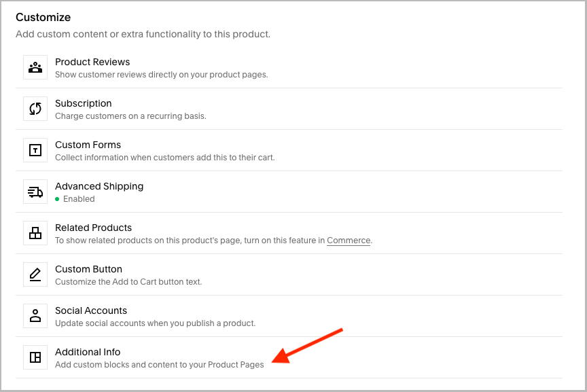Click the Additional Info layout icon

35,357
